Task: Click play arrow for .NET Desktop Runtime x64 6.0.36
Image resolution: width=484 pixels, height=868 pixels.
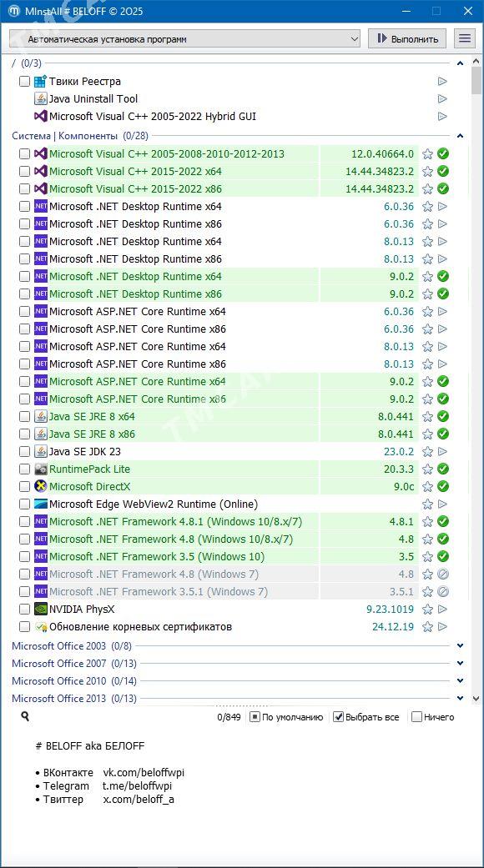Action: [x=442, y=207]
